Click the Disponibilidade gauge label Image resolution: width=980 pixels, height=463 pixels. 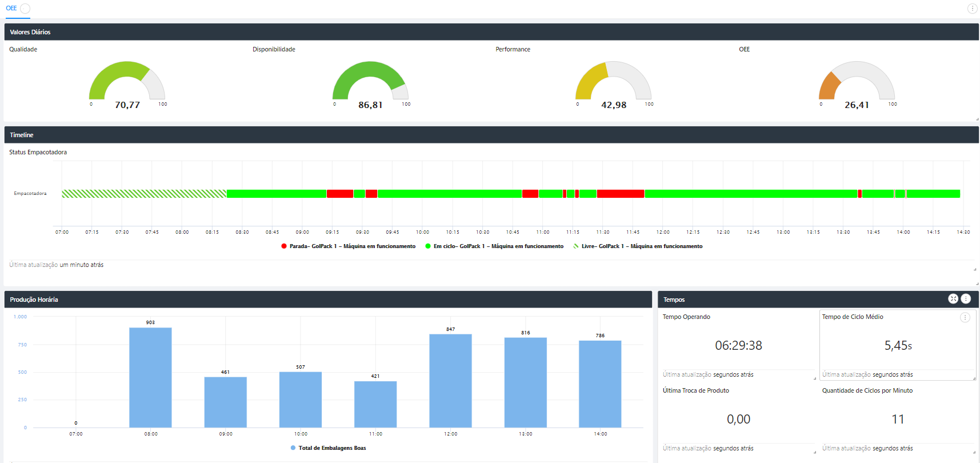274,49
